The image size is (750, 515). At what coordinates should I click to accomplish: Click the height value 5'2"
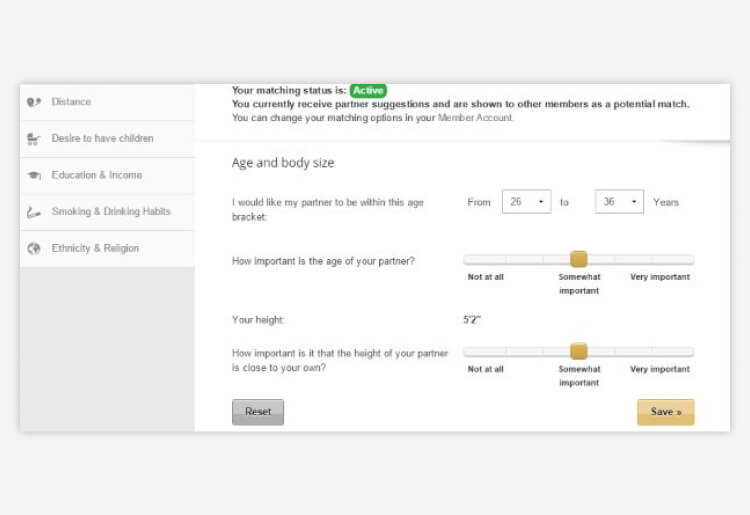coord(472,319)
